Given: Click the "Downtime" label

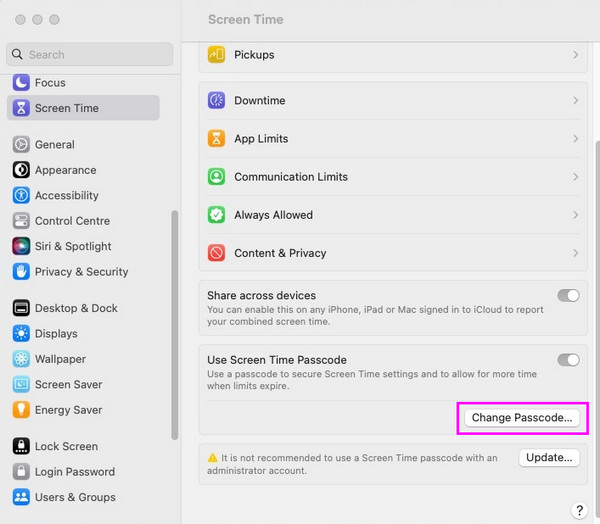Looking at the screenshot, I should [260, 100].
